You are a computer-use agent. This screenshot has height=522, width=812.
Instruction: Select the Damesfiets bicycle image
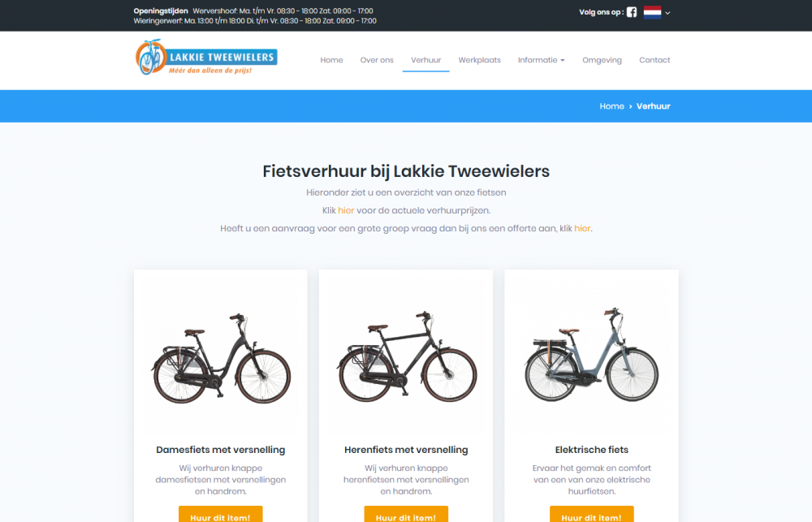click(x=221, y=358)
